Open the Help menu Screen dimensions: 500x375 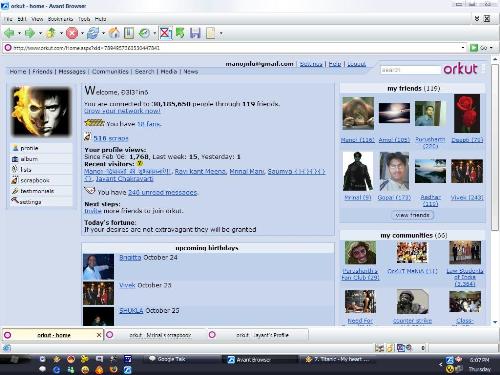(x=100, y=19)
